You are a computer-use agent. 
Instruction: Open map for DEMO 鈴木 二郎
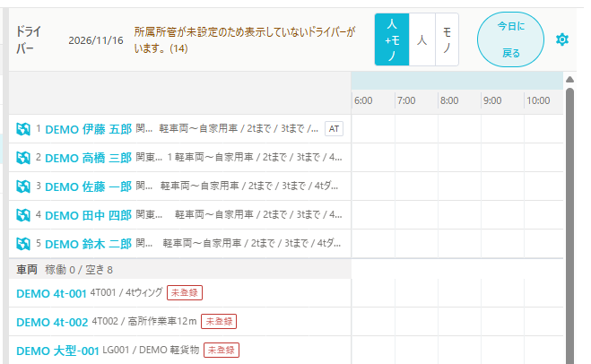coord(23,244)
